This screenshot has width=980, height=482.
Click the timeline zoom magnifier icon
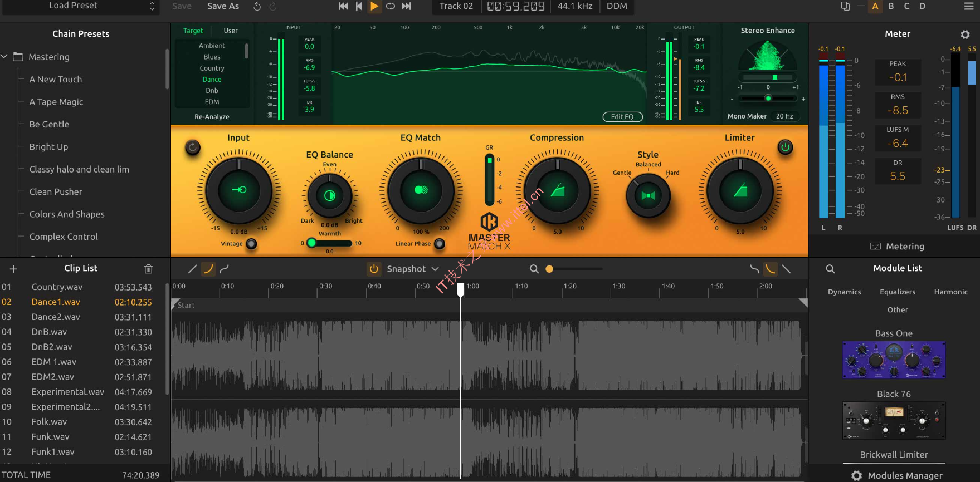click(534, 269)
